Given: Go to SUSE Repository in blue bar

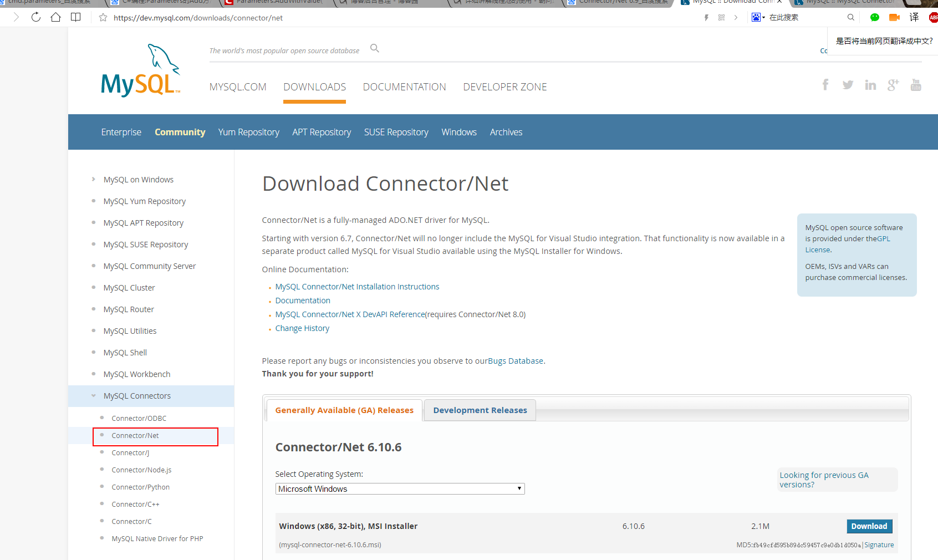Looking at the screenshot, I should 396,132.
